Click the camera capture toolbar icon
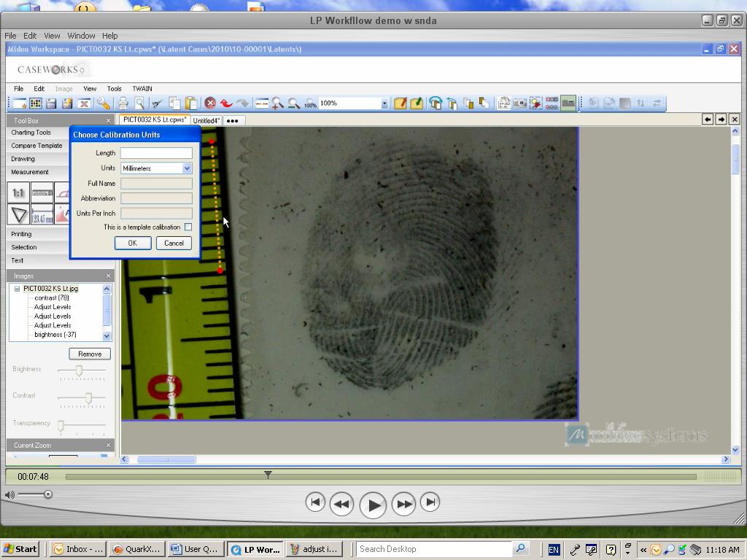Viewport: 747px width, 560px height. (x=519, y=104)
